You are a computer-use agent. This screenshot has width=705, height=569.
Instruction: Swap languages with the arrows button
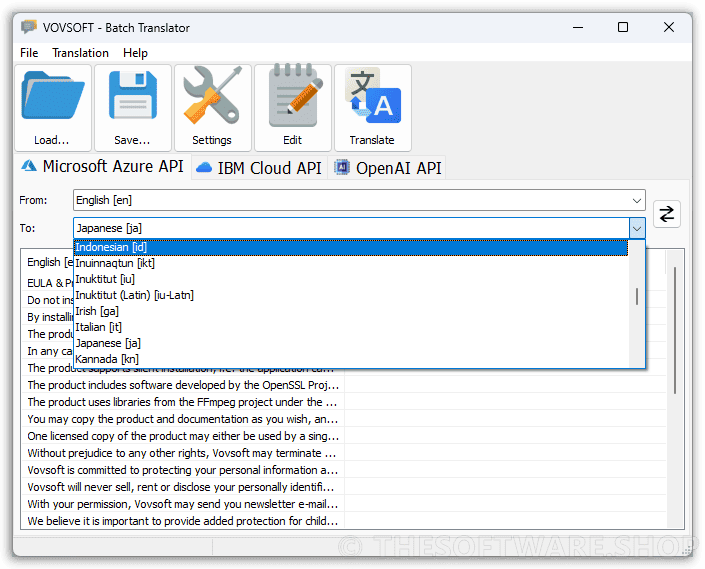(666, 214)
